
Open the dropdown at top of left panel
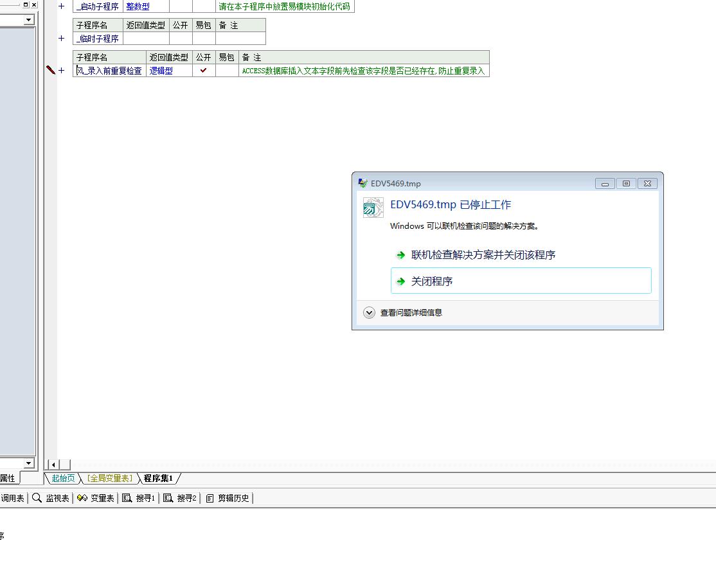tap(29, 20)
